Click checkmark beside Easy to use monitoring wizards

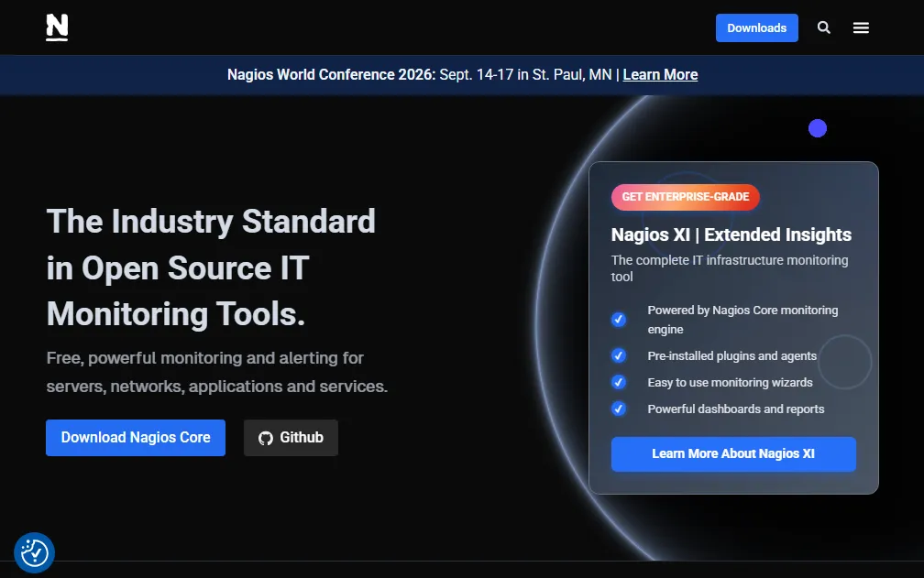[x=618, y=382]
